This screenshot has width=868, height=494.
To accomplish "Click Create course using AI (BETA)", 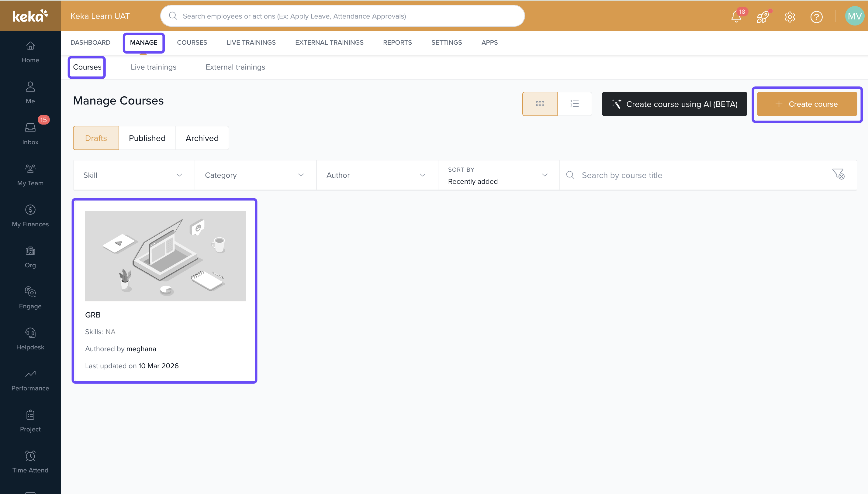I will pos(674,104).
